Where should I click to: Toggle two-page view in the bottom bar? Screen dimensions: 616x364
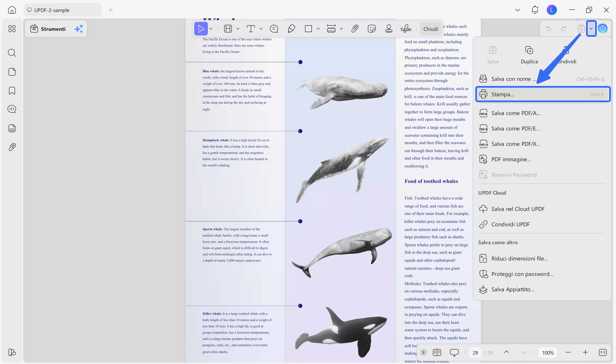pos(437,352)
